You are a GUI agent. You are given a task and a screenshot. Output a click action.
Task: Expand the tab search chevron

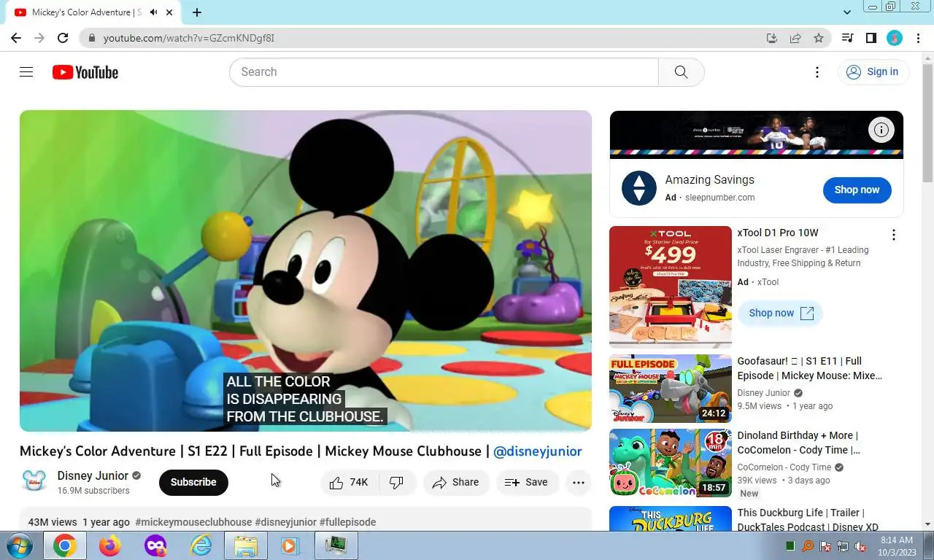pyautogui.click(x=847, y=12)
